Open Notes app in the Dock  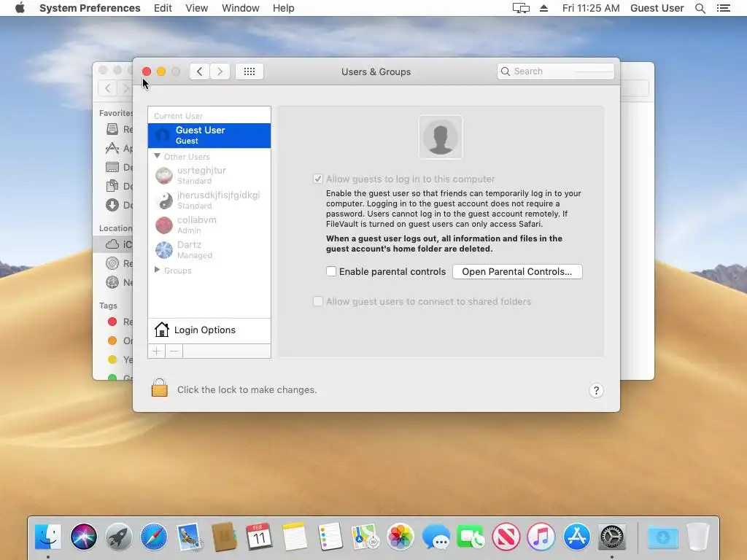(x=294, y=537)
